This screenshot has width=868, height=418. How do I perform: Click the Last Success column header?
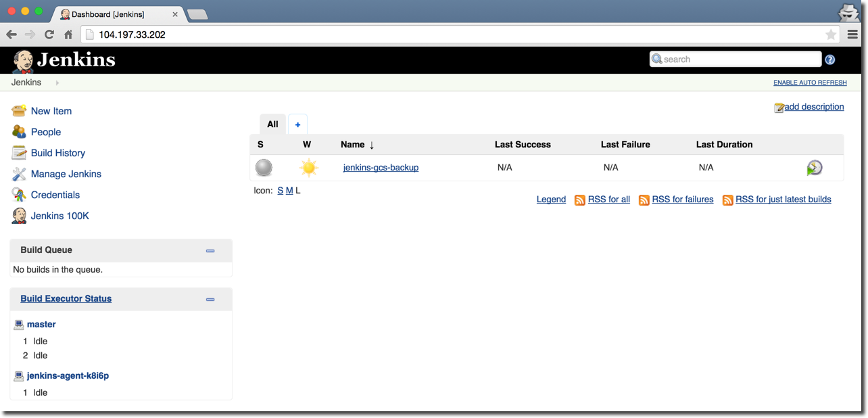pyautogui.click(x=523, y=145)
